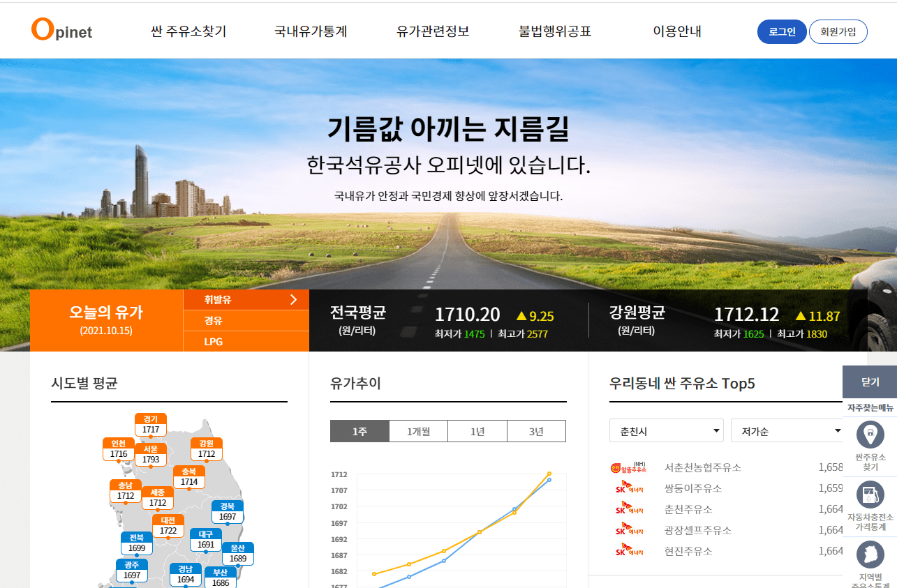897x588 pixels.
Task: Open the 싼 주유소찾기 menu
Action: coord(188,31)
